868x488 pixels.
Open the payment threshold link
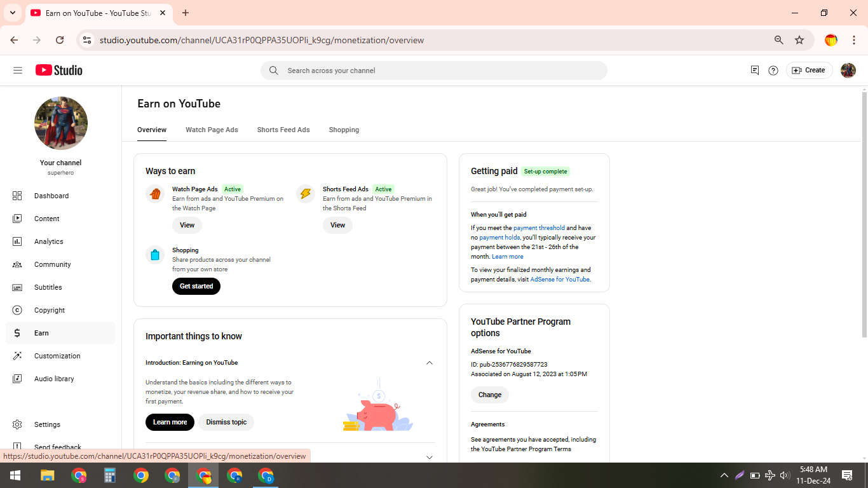539,228
